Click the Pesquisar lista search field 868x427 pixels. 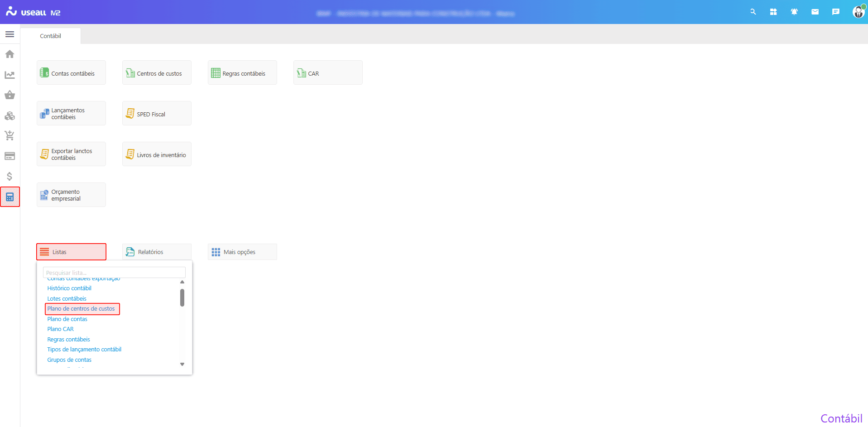pyautogui.click(x=114, y=273)
